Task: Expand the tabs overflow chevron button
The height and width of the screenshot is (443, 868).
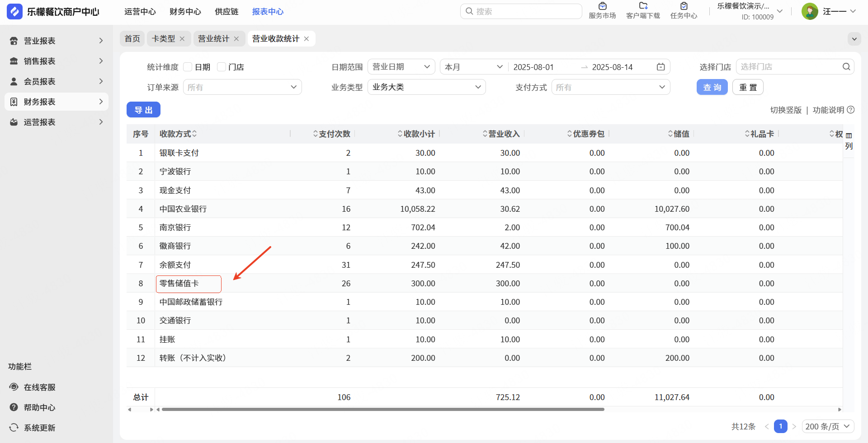Action: coord(854,39)
